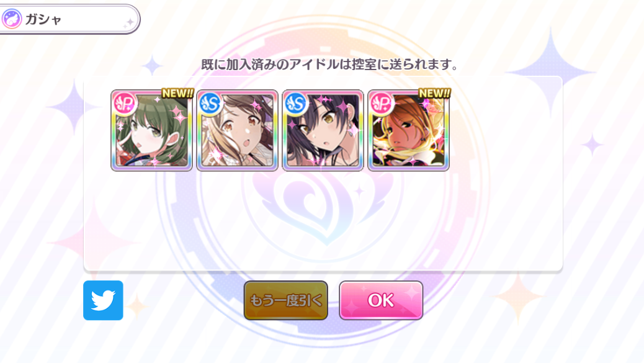Open the brown-haired idol card thumbnail
This screenshot has width=644, height=363.
click(x=238, y=130)
